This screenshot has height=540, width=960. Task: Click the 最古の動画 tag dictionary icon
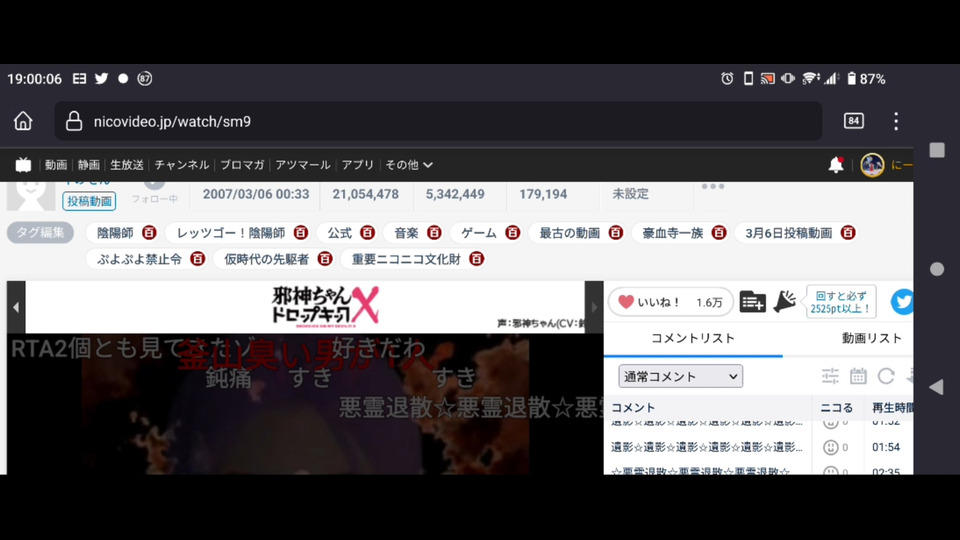(615, 233)
